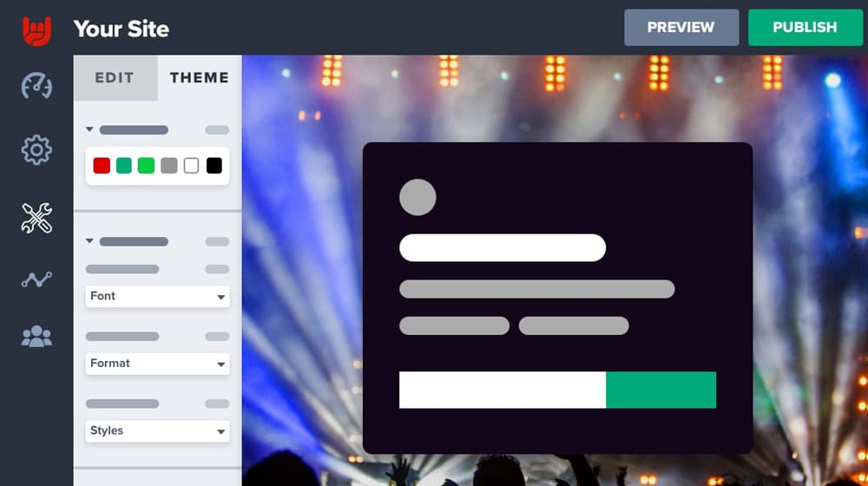Open the settings gear icon
The width and height of the screenshot is (868, 486).
pyautogui.click(x=36, y=149)
